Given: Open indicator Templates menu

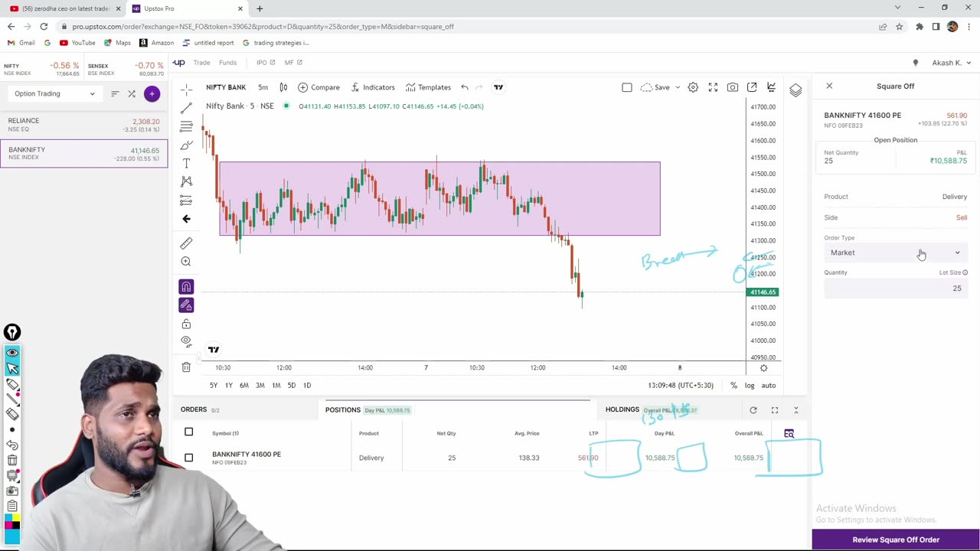Looking at the screenshot, I should (x=428, y=87).
